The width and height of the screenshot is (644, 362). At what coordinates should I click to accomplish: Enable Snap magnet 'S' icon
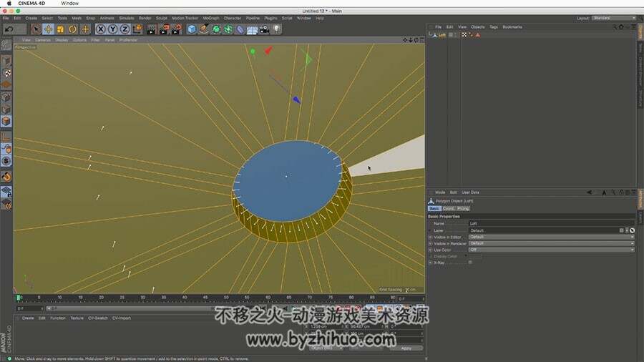[6, 161]
